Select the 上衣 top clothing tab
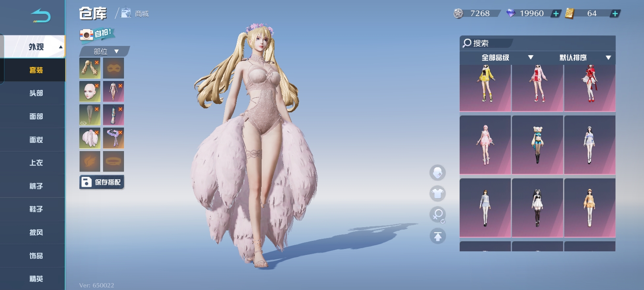The image size is (644, 290). coord(33,163)
